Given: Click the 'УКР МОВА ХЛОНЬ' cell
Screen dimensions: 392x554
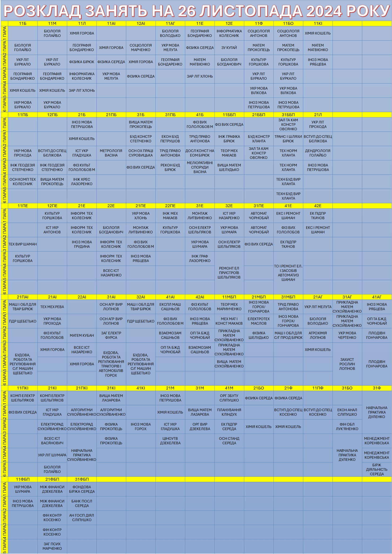Looking at the screenshot, I should click(141, 216).
